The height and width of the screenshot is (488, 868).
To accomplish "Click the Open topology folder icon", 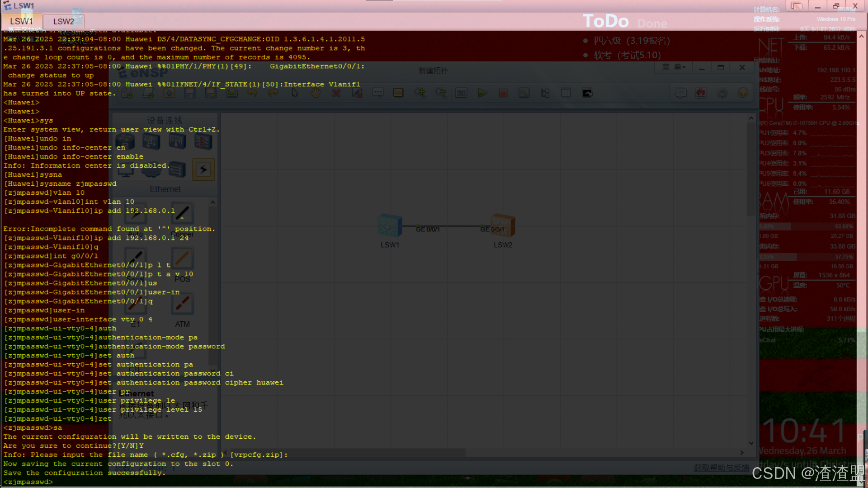I will point(169,93).
